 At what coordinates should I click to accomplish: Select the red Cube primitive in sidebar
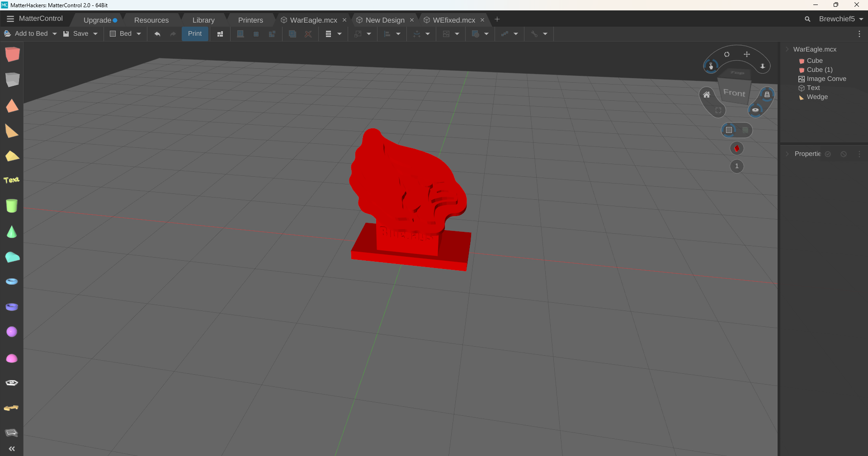coord(12,54)
